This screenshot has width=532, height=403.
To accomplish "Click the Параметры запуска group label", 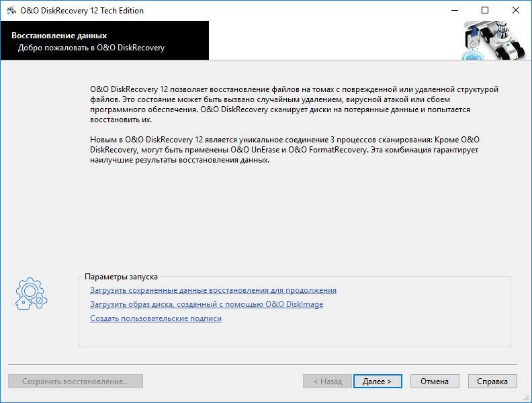I will tap(121, 277).
